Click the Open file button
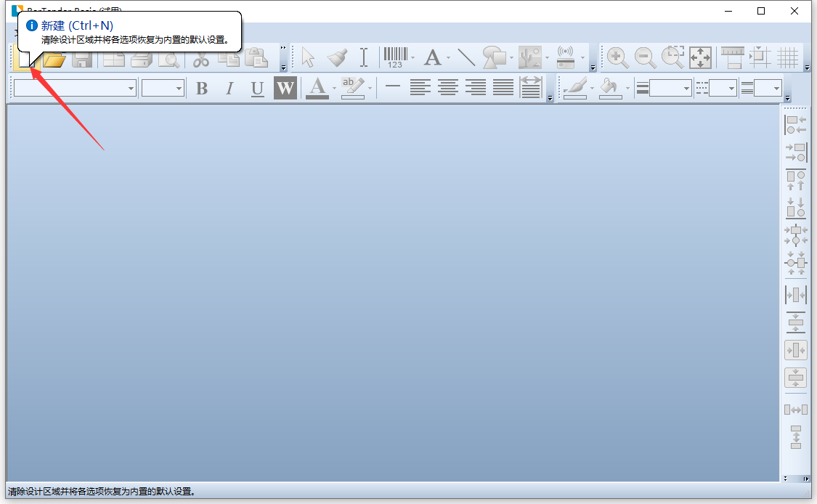The image size is (817, 504). click(x=54, y=60)
